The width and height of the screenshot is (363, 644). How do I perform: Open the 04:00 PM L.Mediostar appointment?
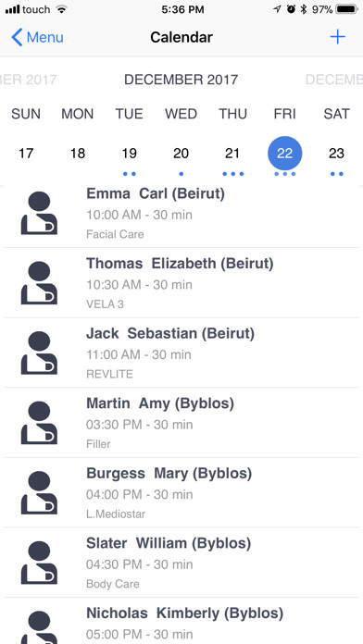181,492
